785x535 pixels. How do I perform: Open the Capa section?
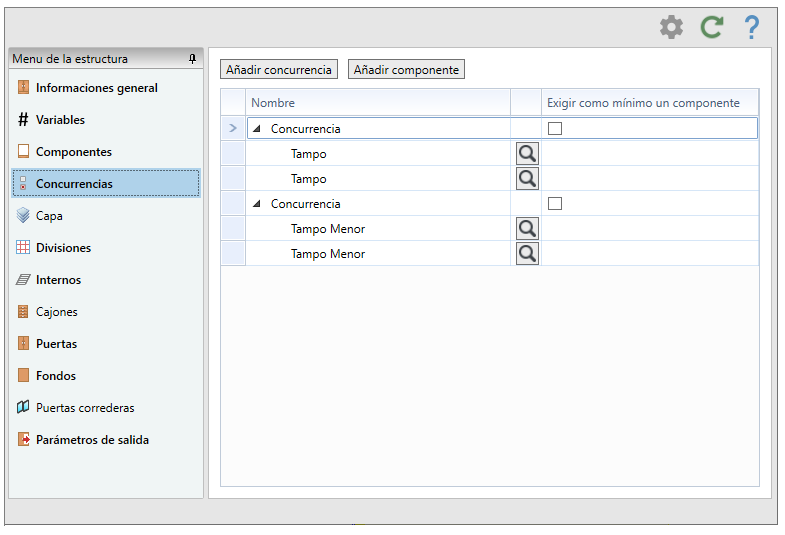(x=106, y=216)
